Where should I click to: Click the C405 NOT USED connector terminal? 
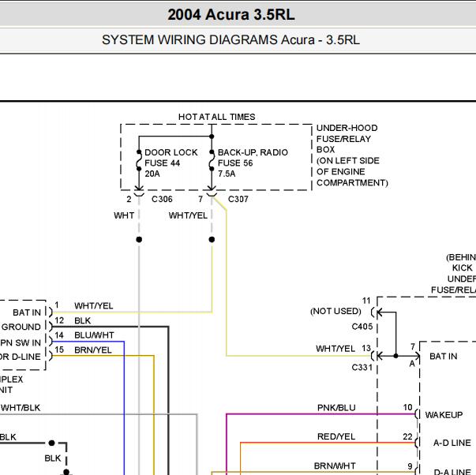[375, 312]
